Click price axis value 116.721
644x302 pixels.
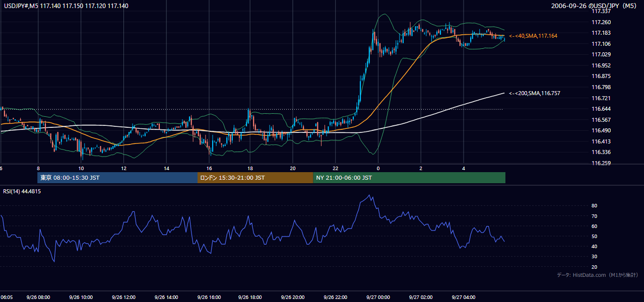(601, 98)
